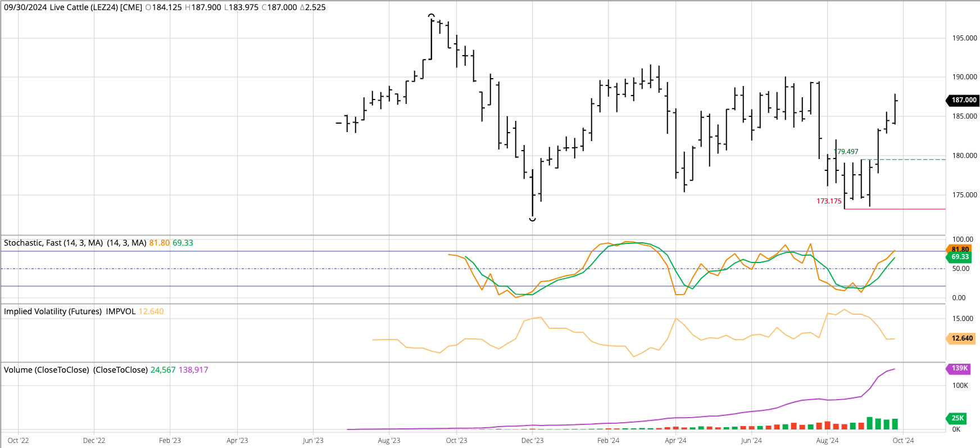The height and width of the screenshot is (448, 980).
Task: Click the Apr '24 date axis label
Action: (675, 441)
